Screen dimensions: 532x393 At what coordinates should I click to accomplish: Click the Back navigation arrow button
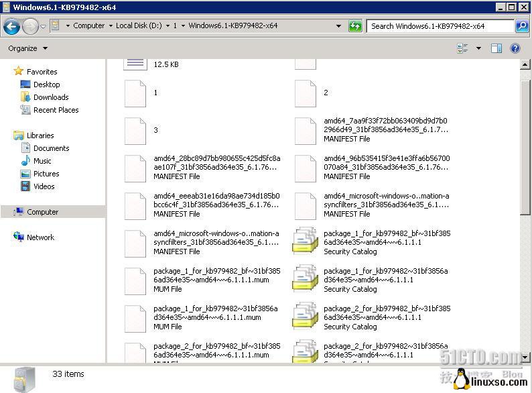coord(11,26)
